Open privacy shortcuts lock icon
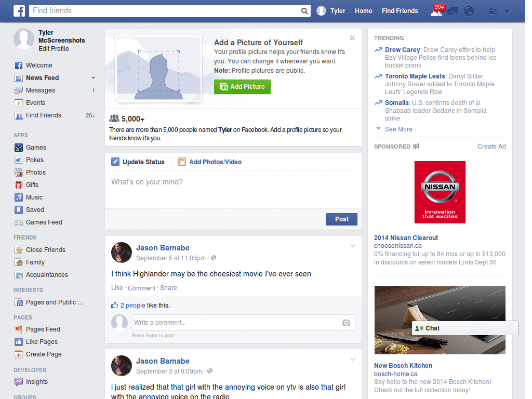Screen dimensions: 532x399 pos(493,11)
